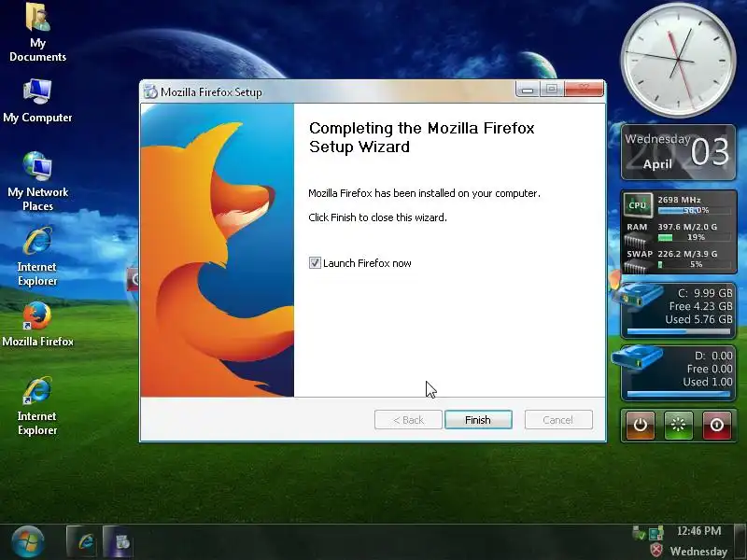Click the Mozilla Firefox Setup title icon
Screen dimensions: 747x560
click(150, 91)
